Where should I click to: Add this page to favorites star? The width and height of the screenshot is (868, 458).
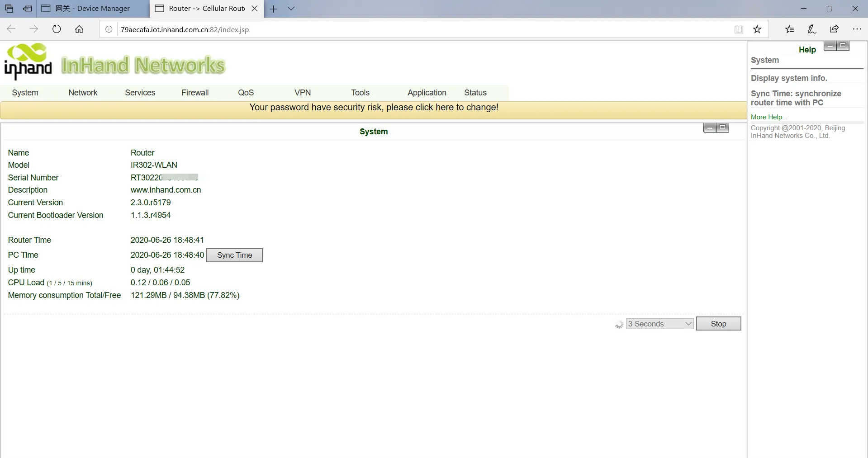pyautogui.click(x=757, y=29)
